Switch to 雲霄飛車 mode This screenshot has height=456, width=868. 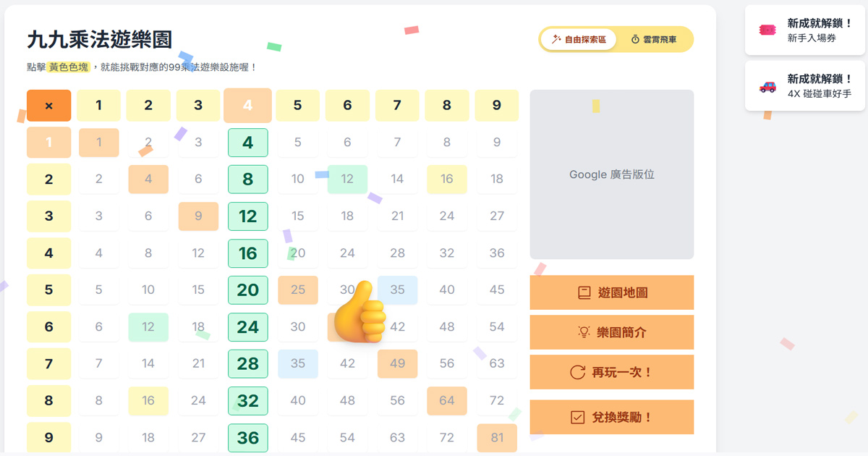point(654,39)
